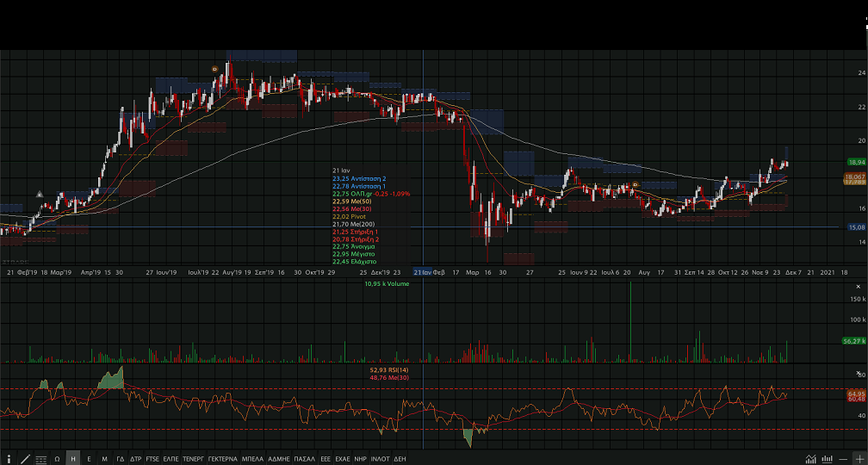Select the ΙΝΛΟΤ stock shortcut

(x=380, y=459)
